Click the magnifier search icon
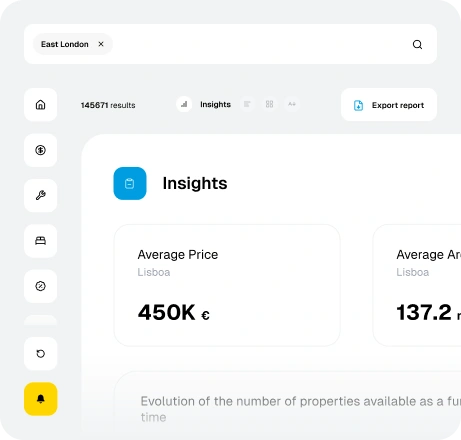This screenshot has height=440, width=461. [x=417, y=44]
